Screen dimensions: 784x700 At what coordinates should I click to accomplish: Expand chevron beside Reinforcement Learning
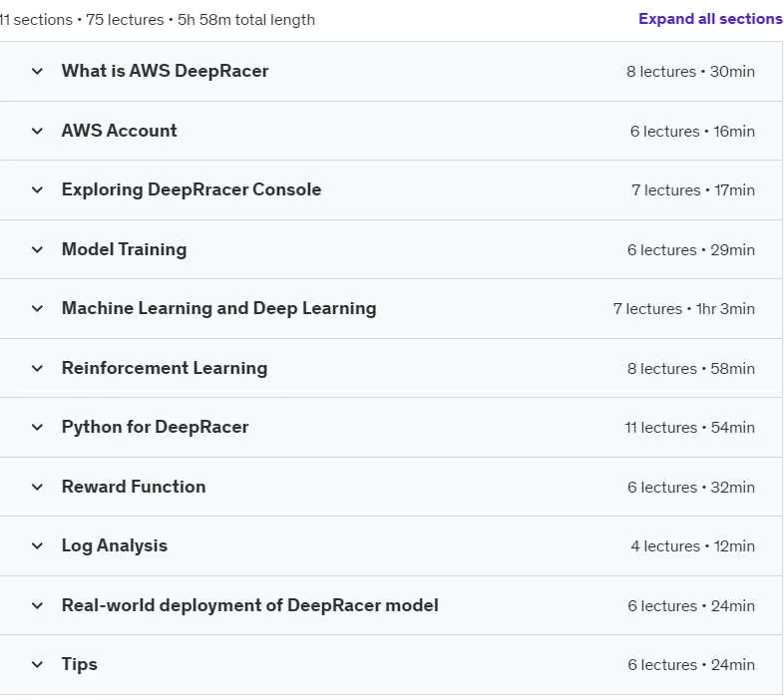pos(37,369)
